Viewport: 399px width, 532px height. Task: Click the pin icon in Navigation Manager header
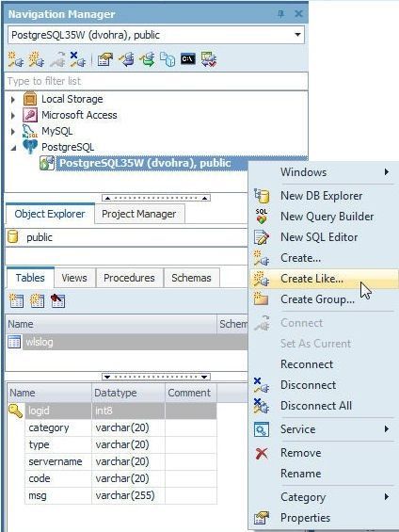coord(280,14)
